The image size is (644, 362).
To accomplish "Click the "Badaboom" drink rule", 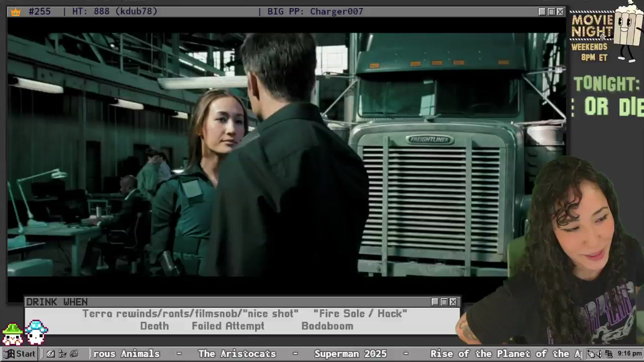I will click(x=327, y=326).
